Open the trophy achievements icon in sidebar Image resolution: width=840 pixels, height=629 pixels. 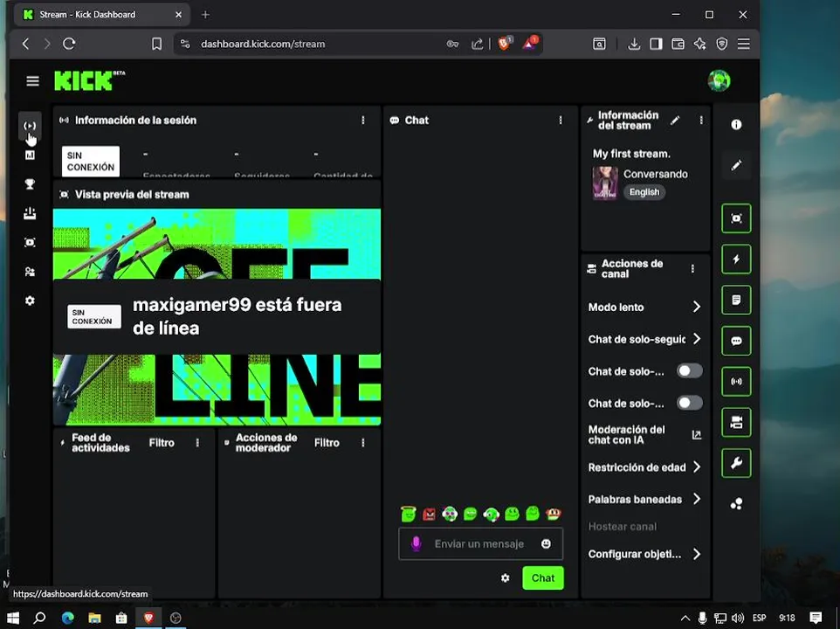tap(30, 184)
